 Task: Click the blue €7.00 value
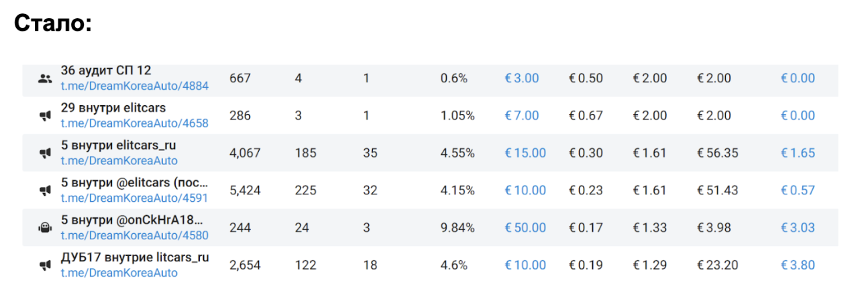tap(521, 116)
